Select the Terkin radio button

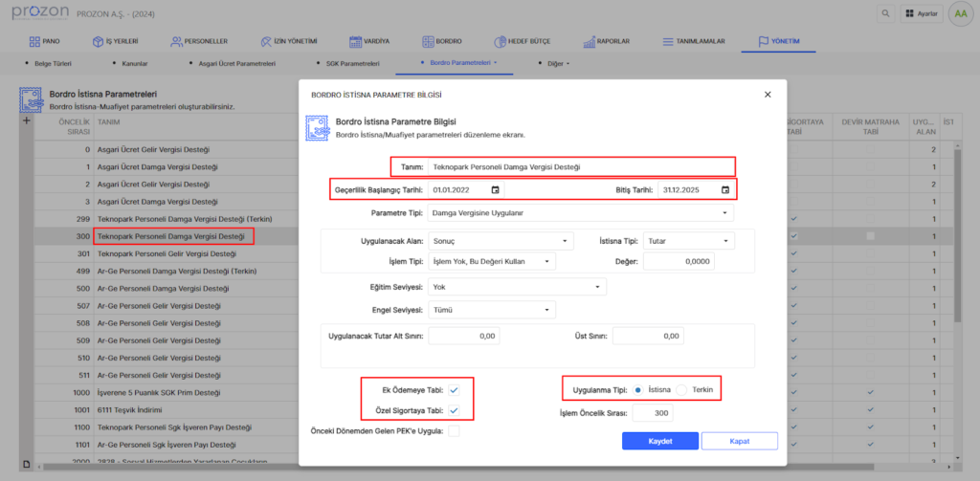tap(682, 390)
